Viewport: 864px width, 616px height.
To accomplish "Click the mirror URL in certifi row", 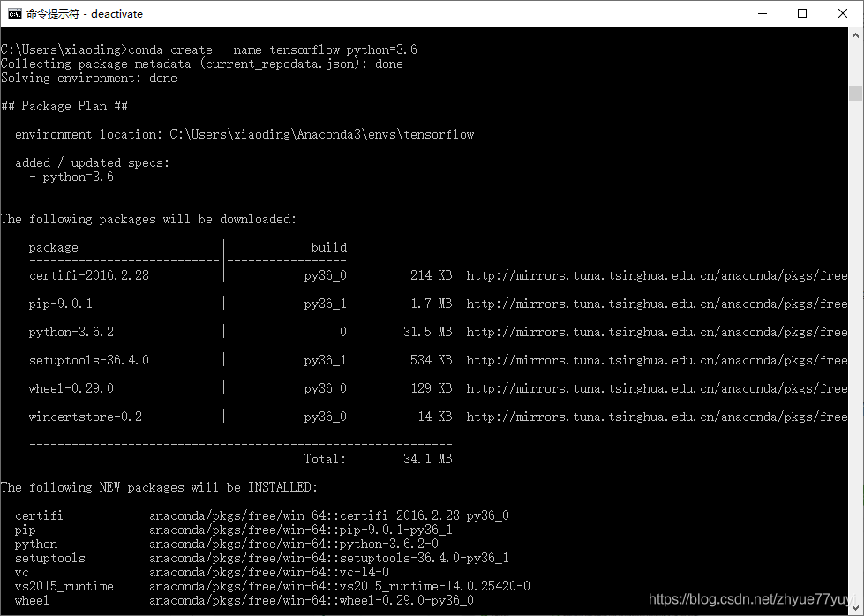I will point(657,275).
